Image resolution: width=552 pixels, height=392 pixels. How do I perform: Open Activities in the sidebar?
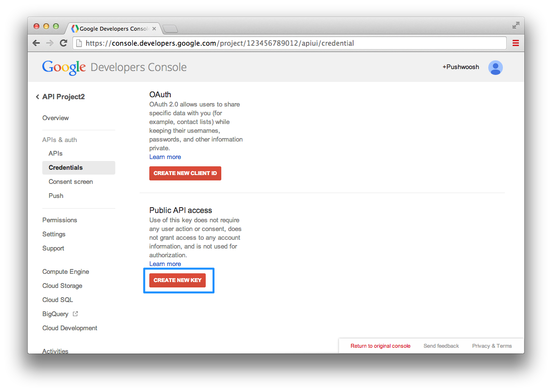[55, 351]
